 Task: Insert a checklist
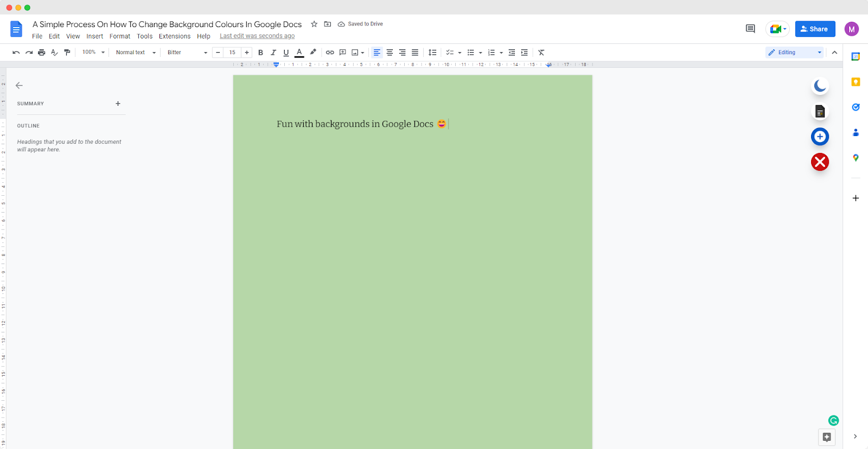pyautogui.click(x=450, y=53)
